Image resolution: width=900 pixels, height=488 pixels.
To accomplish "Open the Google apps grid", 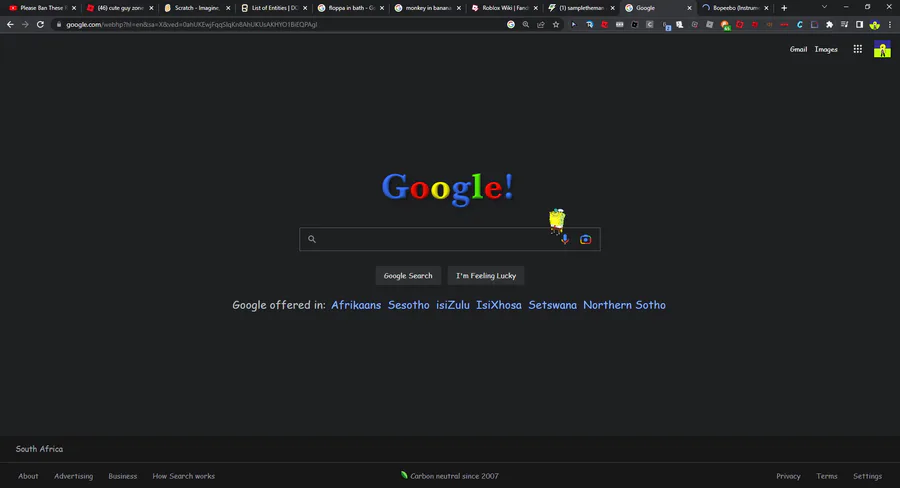I will (x=858, y=49).
